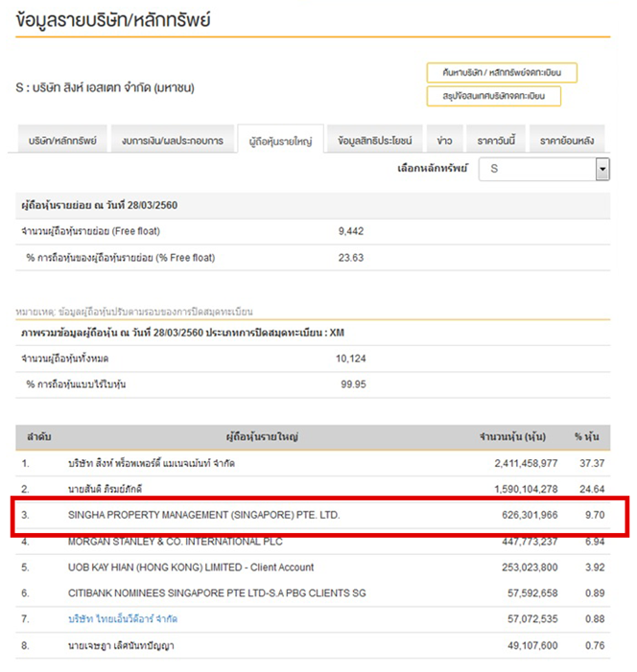This screenshot has height=672, width=637.
Task: Open the ราคาย้อนหลัง tab
Action: 567,141
